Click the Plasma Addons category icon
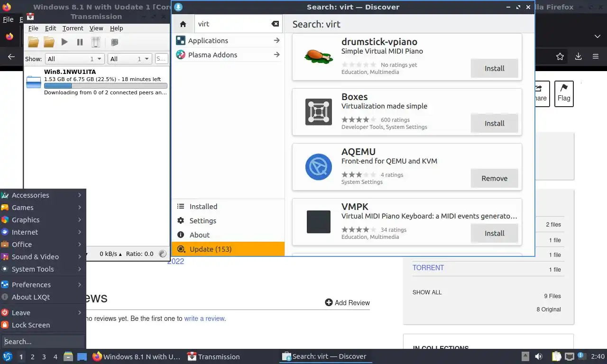Viewport: 607px width, 364px height. [180, 55]
